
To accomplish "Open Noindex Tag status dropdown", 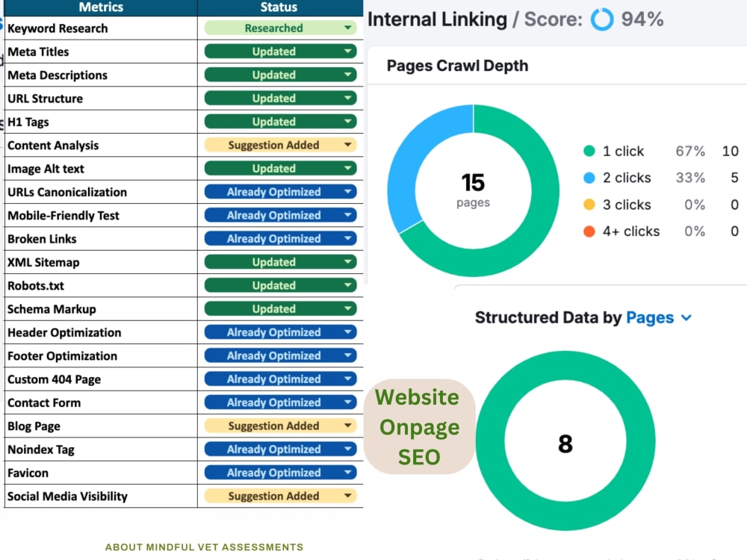I will (281, 449).
